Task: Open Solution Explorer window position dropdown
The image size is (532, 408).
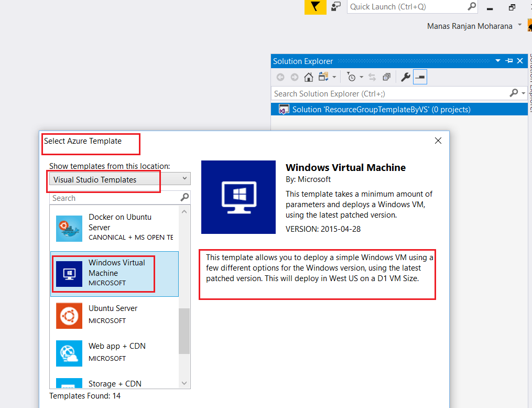Action: [498, 61]
